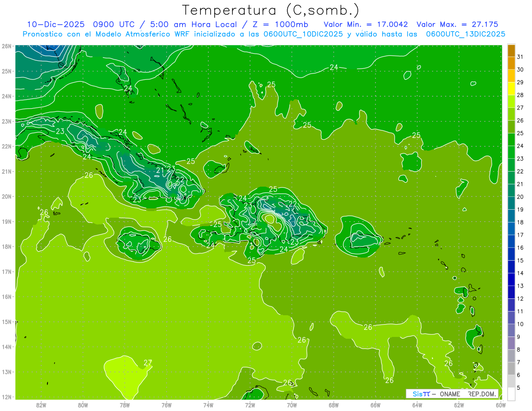
Task: Select the 82W longitude axis label
Action: (x=41, y=404)
